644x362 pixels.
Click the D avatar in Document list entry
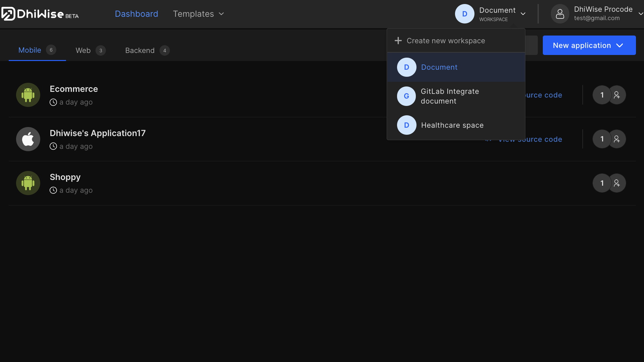pyautogui.click(x=406, y=67)
